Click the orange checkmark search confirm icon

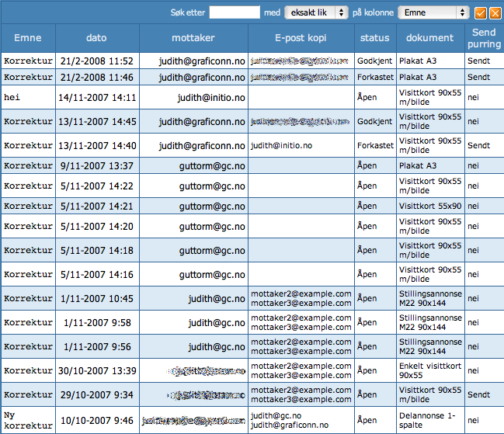click(x=481, y=12)
